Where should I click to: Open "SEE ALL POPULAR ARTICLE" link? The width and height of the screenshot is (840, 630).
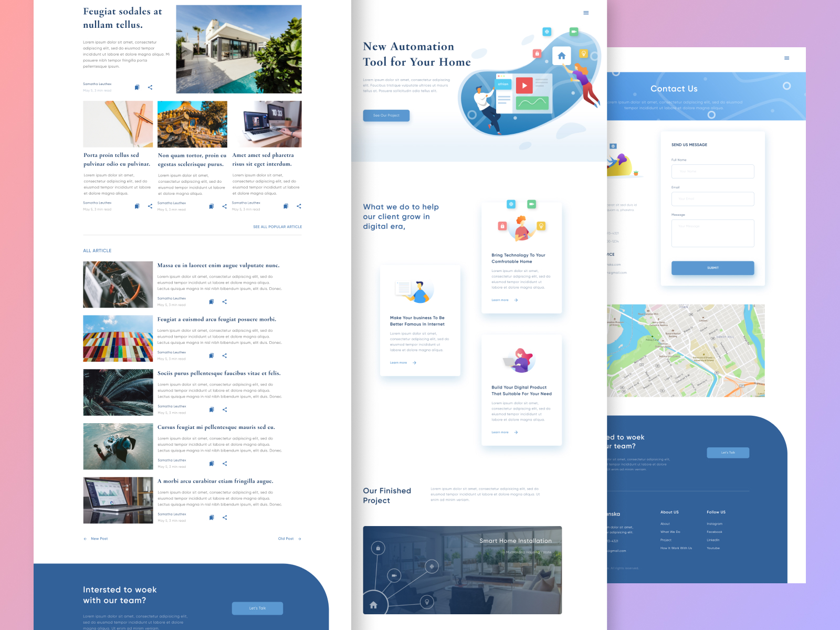pyautogui.click(x=277, y=227)
